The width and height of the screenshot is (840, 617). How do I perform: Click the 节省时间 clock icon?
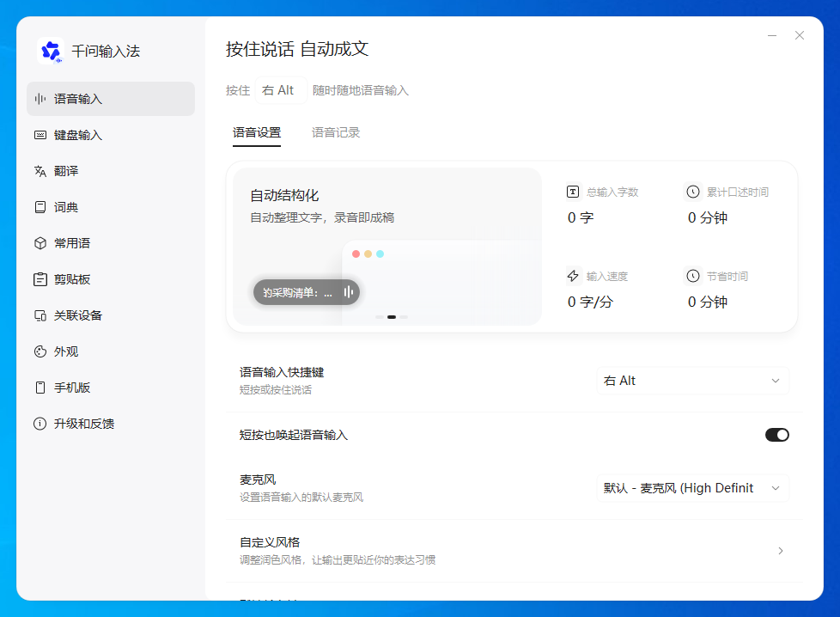pos(693,276)
